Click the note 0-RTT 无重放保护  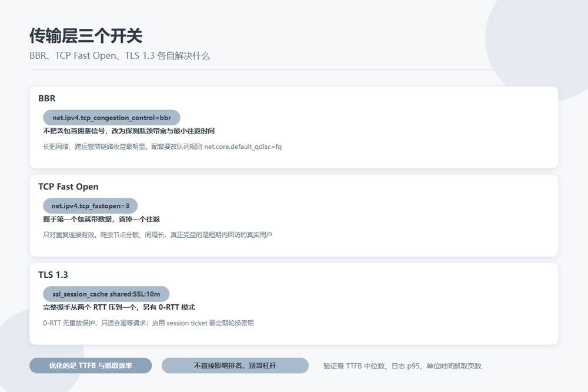click(x=148, y=323)
